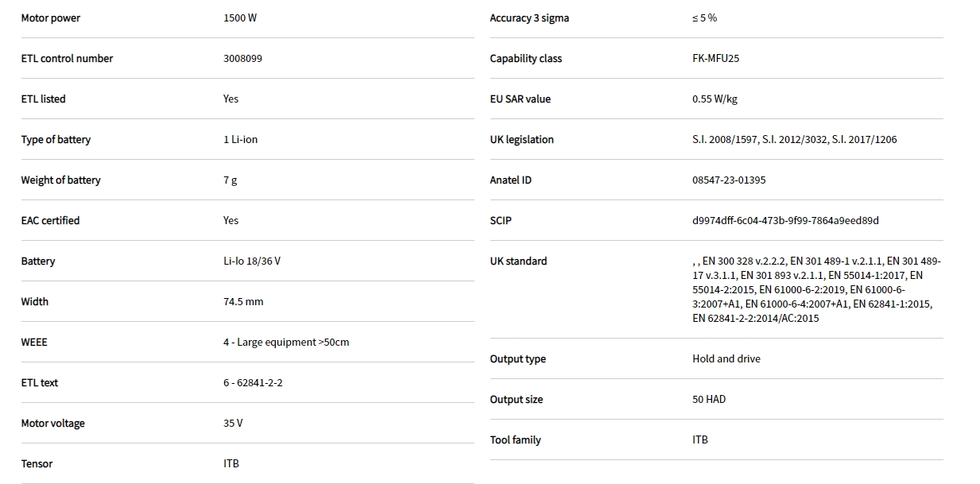
Task: Click the EU SAR value 0.55 W/kg
Action: click(x=715, y=99)
